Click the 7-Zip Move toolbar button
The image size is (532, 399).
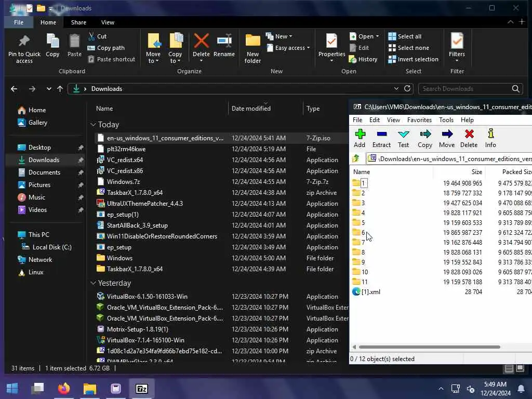pos(447,138)
